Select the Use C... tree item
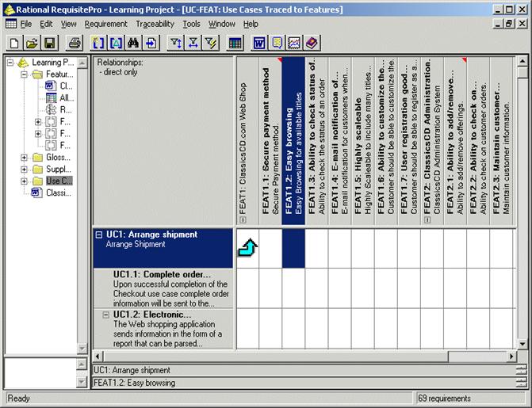 (59, 181)
